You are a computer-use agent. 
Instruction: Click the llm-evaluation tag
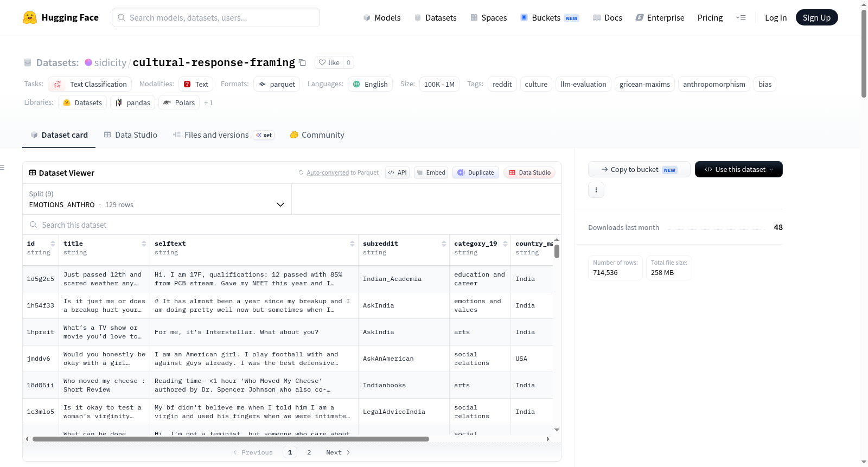click(583, 84)
